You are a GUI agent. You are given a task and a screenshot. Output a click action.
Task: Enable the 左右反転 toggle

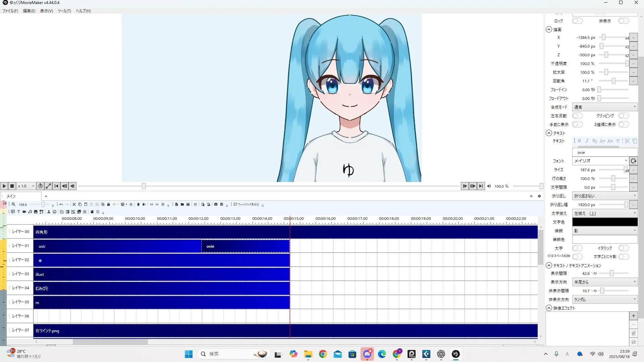pos(577,116)
